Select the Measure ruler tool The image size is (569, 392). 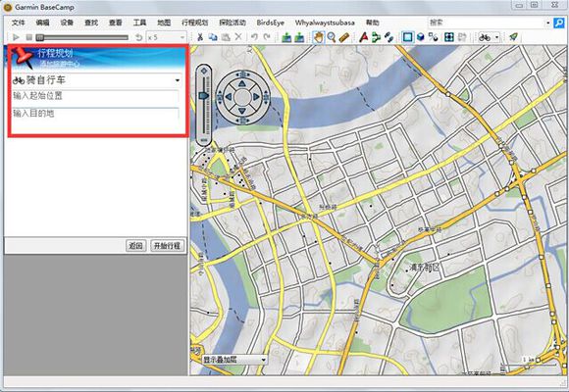point(344,37)
